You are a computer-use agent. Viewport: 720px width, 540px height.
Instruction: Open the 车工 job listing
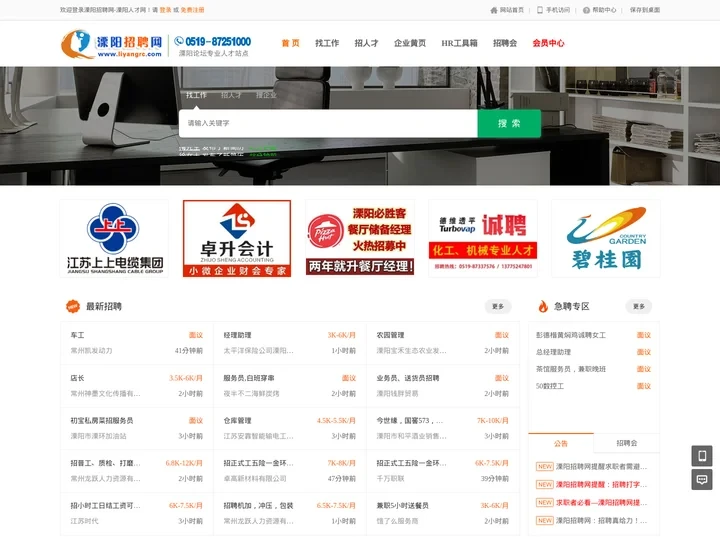click(77, 335)
